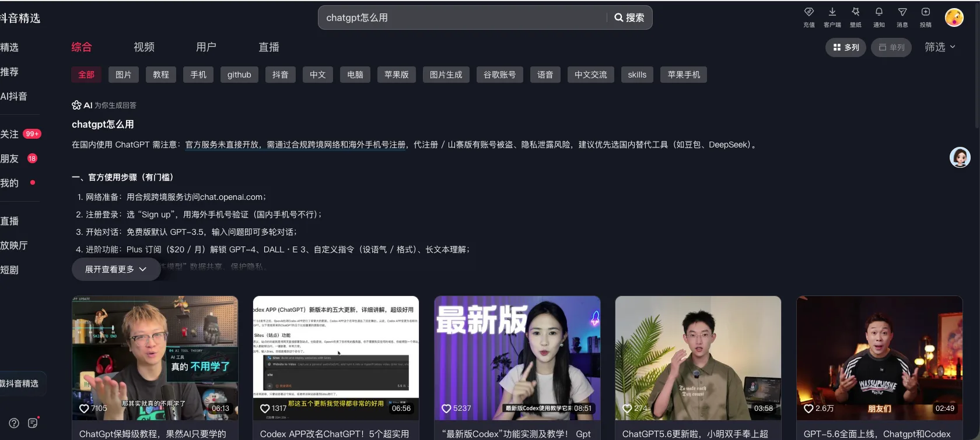Switch to 单列 single-column layout
Screen dimensions: 980x440
(891, 47)
